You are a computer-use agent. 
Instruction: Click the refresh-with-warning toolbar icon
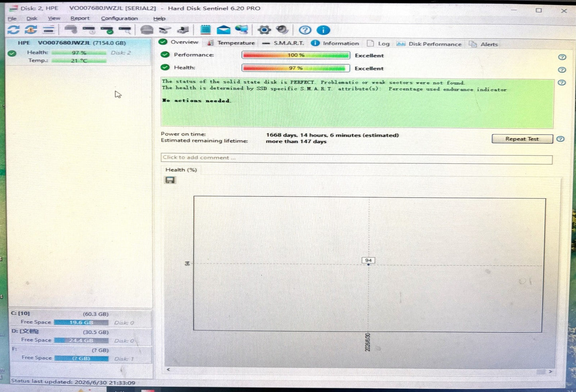[31, 30]
